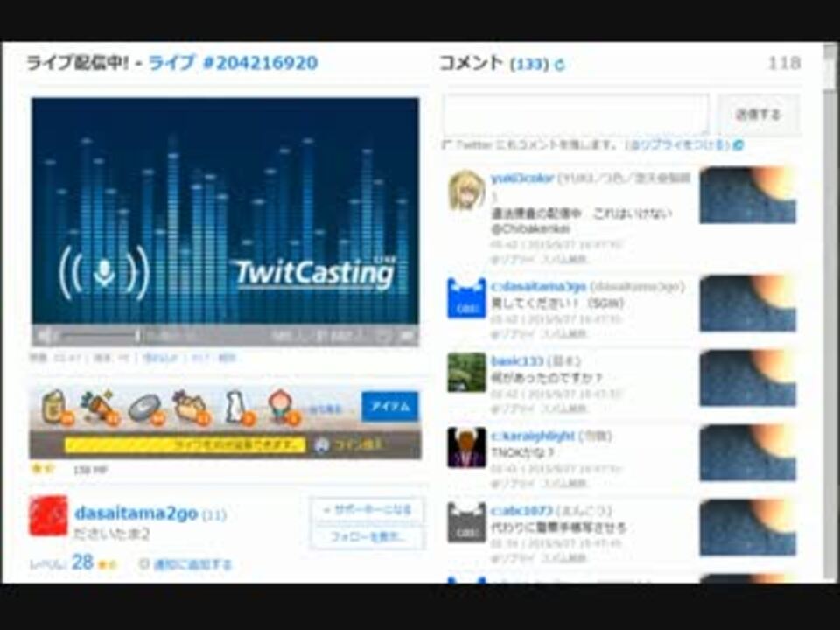Open thumbnail beside c:abc1073's comment
This screenshot has width=840, height=630.
click(748, 528)
